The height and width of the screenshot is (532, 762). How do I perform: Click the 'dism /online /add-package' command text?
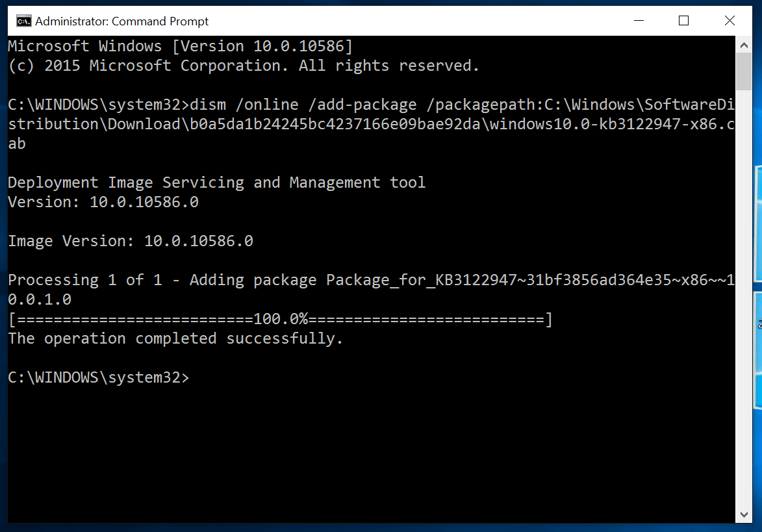(303, 105)
